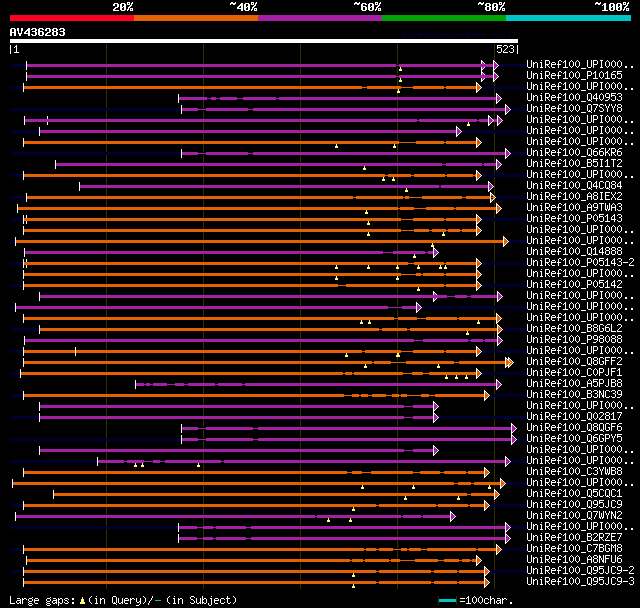Screen dimensions: 640x608
Task: Select the UniRef100_Q6GPY5 label
Action: pos(574,439)
